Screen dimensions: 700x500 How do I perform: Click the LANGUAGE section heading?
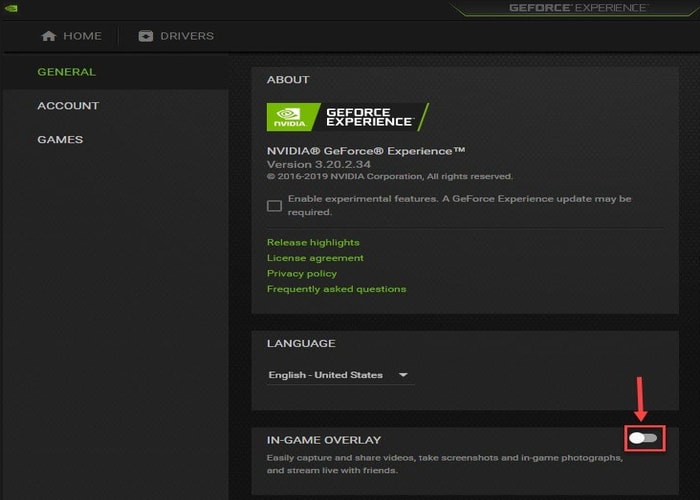click(x=301, y=343)
